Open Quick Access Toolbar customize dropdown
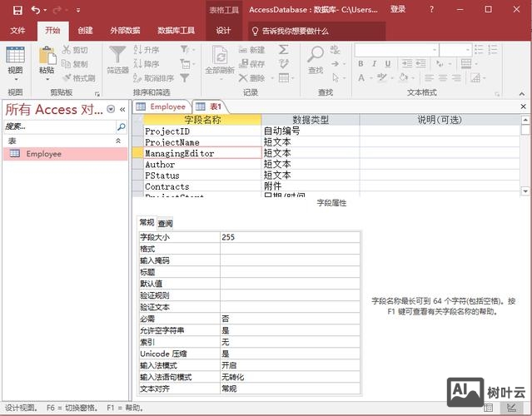 pos(78,11)
